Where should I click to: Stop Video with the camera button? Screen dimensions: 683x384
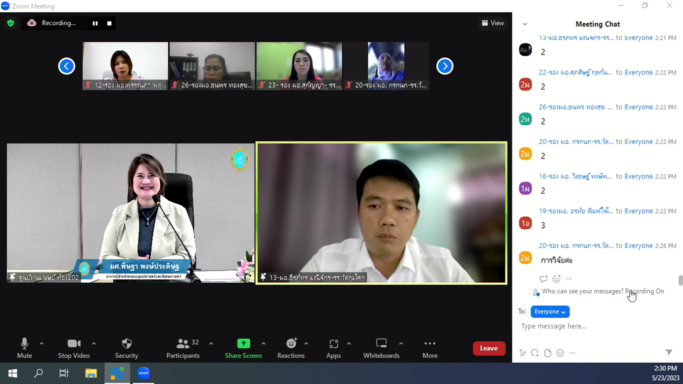point(74,348)
